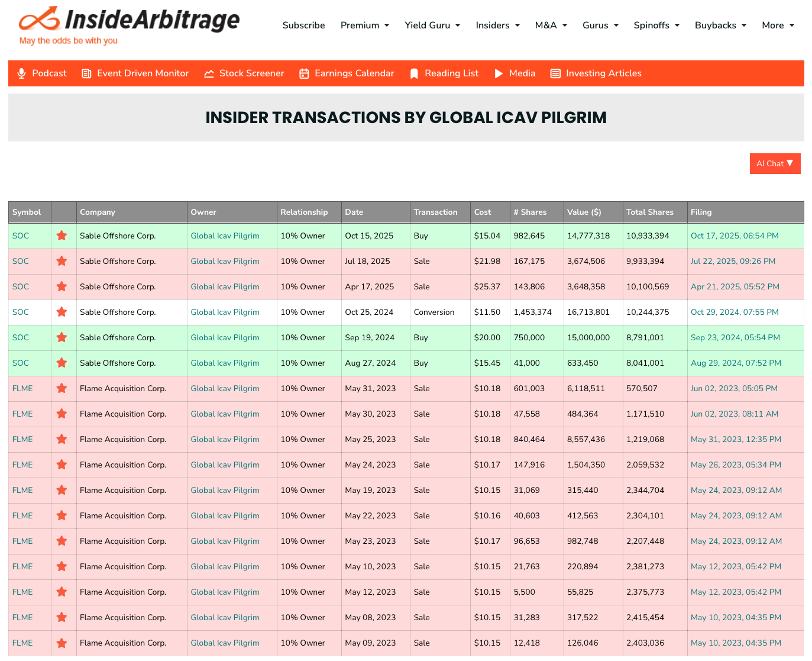
Task: Click the Reading List bookmark icon
Action: pyautogui.click(x=414, y=73)
